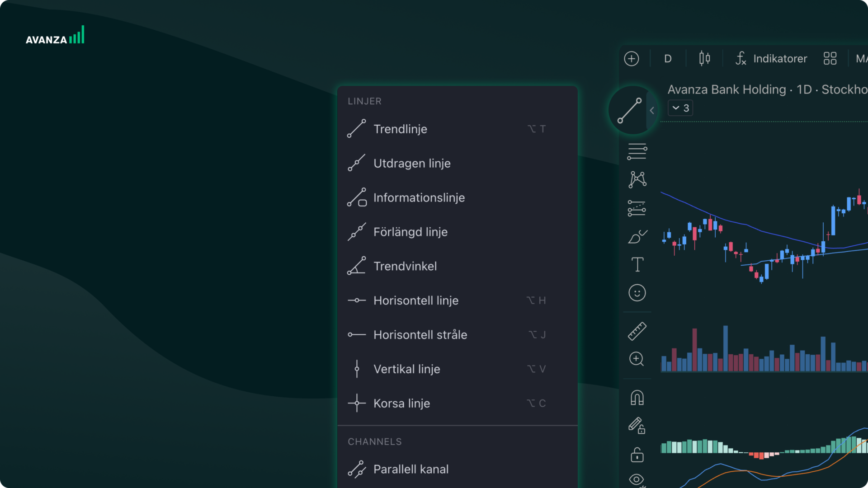Toggle the hide drawings eye icon

(x=637, y=479)
